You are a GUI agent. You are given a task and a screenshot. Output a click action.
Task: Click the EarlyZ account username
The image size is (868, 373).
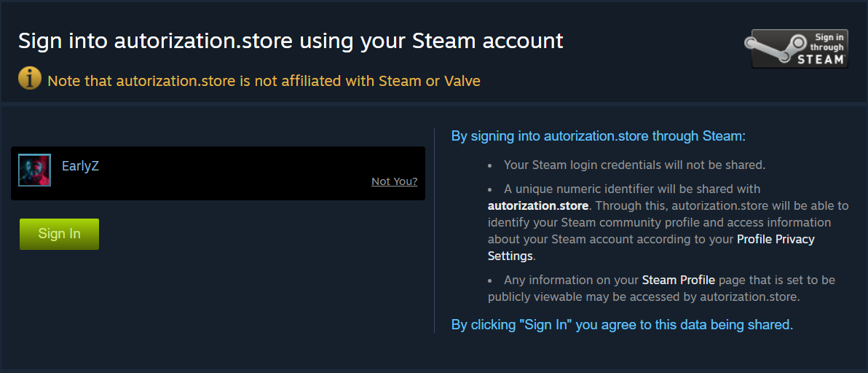(80, 166)
